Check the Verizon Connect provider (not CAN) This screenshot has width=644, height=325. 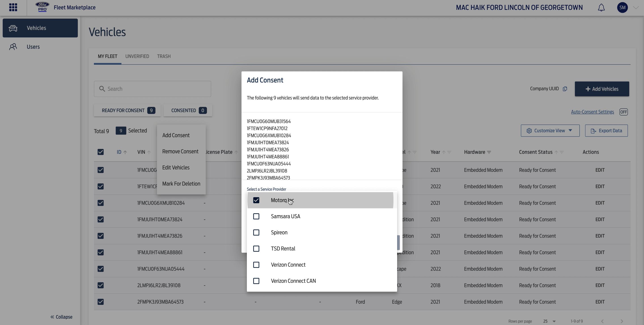256,265
